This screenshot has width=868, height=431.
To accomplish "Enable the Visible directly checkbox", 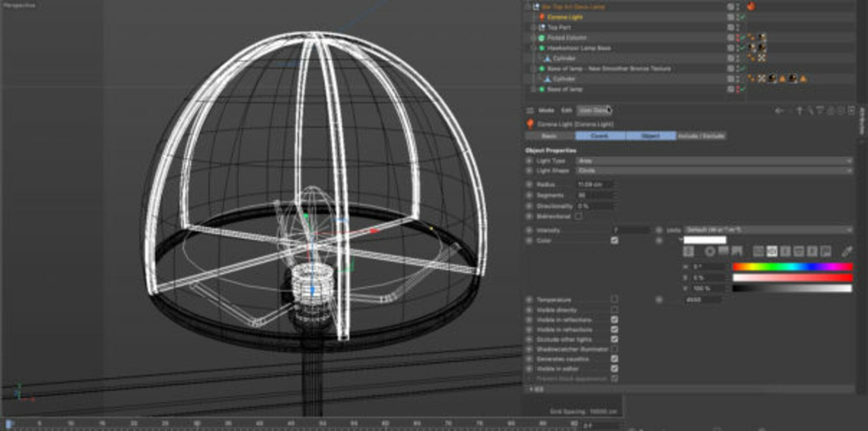I will (x=614, y=310).
